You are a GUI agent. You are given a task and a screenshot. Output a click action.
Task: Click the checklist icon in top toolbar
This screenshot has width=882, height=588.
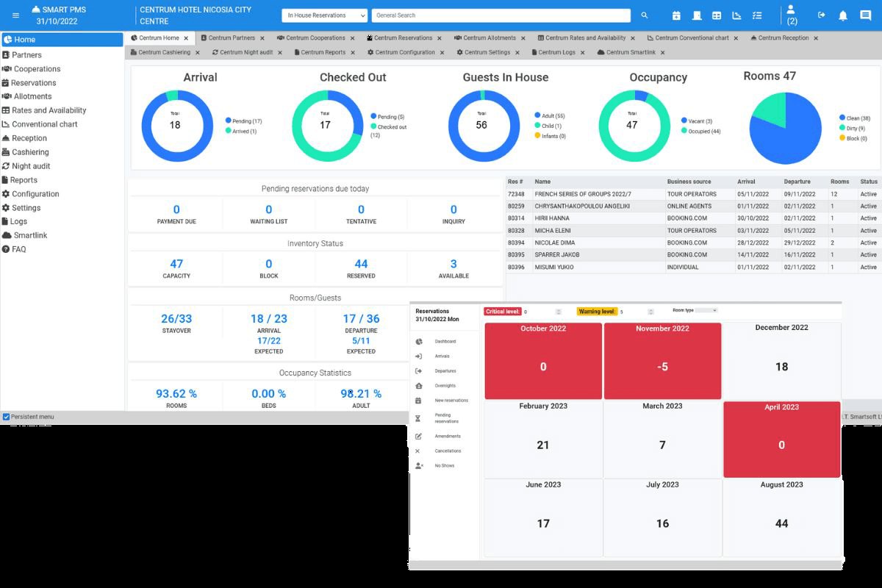(757, 15)
